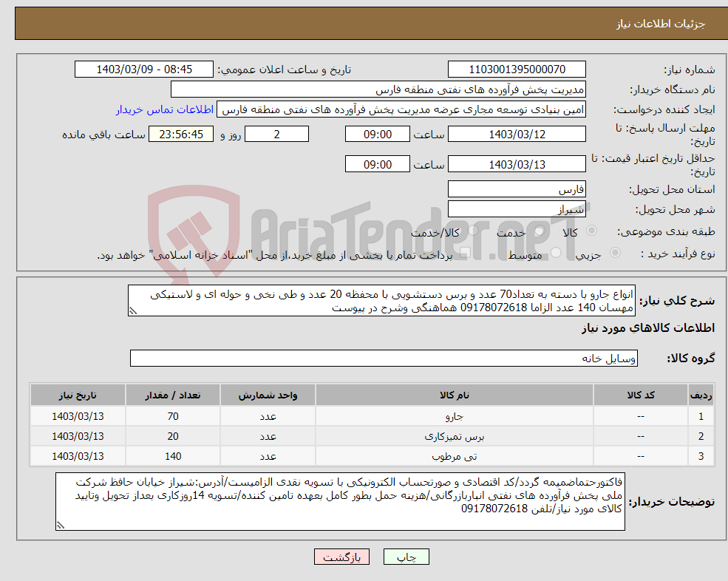Click the تعداد / مقدار column header

point(173,395)
